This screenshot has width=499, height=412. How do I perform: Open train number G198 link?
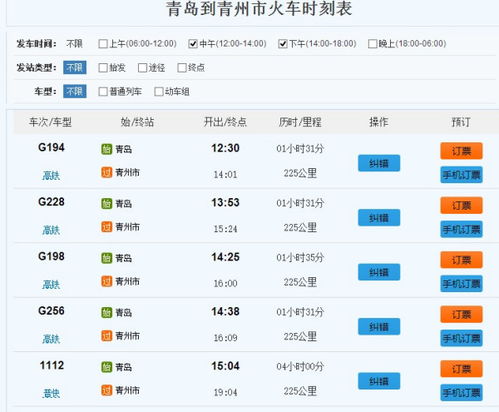[x=51, y=256]
